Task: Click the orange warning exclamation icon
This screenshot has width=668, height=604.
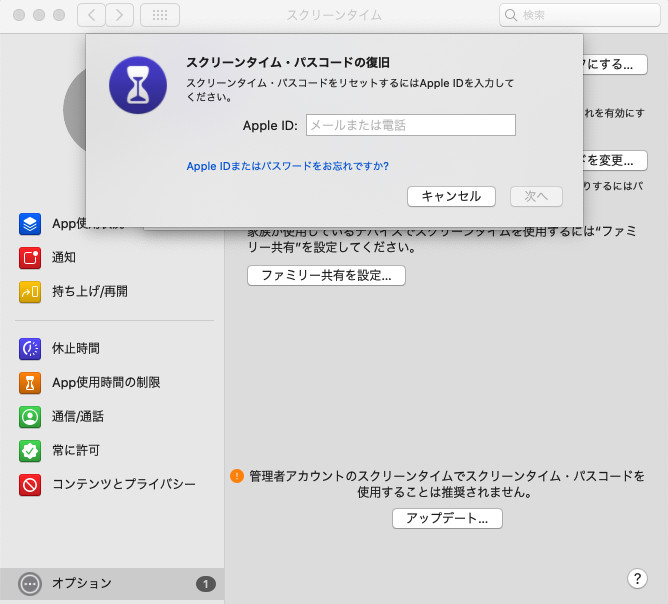Action: [x=237, y=476]
